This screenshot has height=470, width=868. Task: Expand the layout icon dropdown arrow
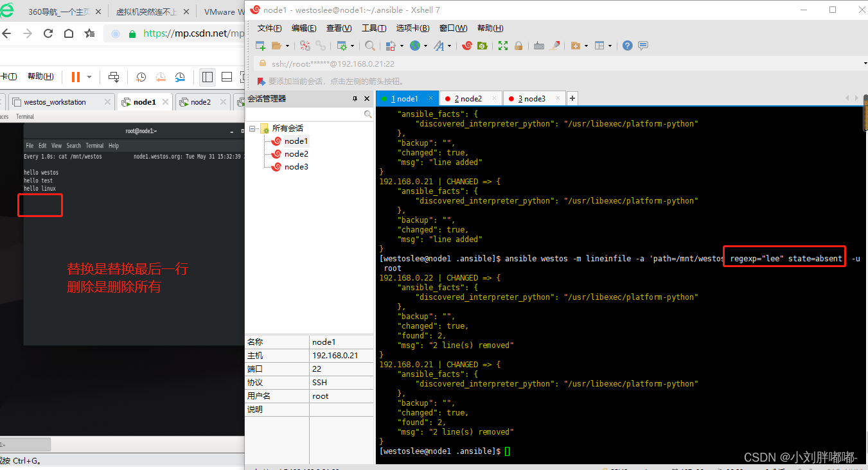click(x=610, y=46)
